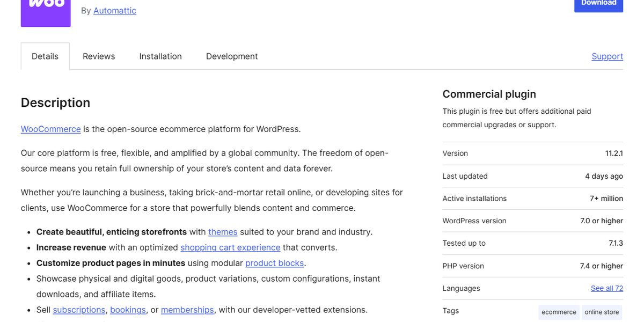The height and width of the screenshot is (322, 644).
Task: Click the PHP version '7.4 or higher'
Action: click(x=602, y=266)
